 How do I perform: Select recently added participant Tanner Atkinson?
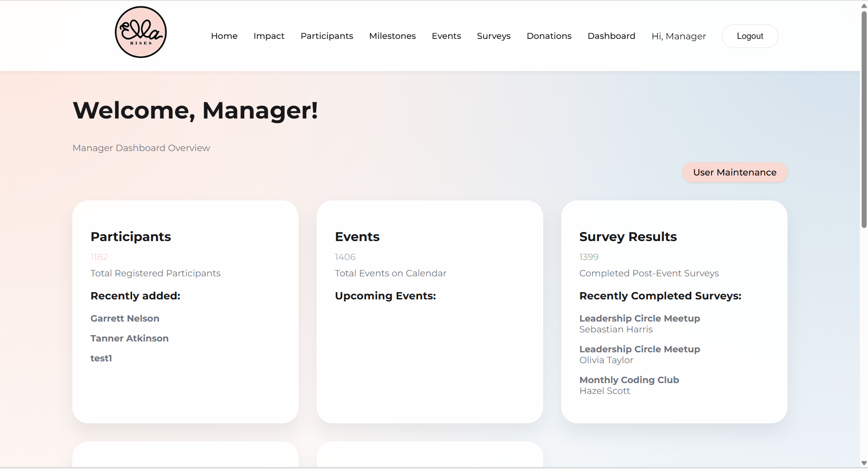click(x=129, y=338)
